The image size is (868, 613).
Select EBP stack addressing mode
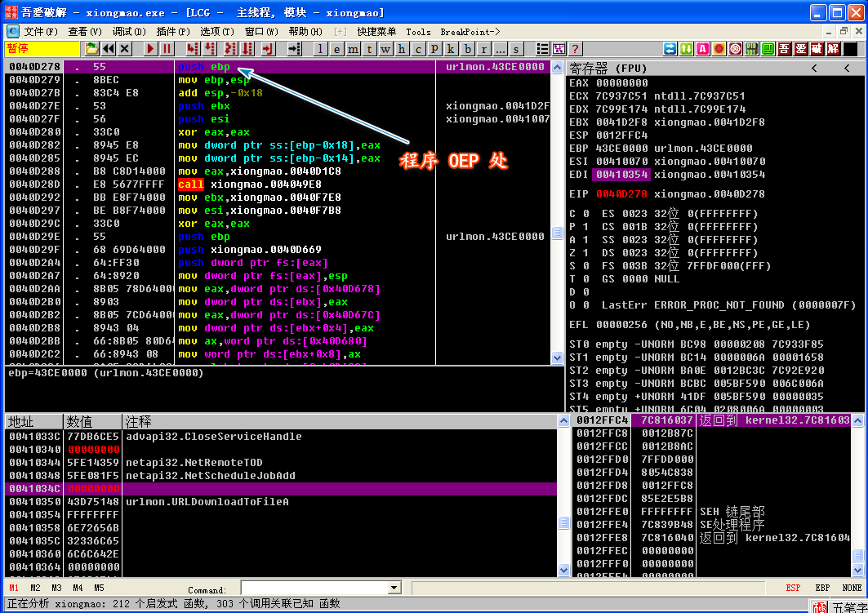coord(822,588)
